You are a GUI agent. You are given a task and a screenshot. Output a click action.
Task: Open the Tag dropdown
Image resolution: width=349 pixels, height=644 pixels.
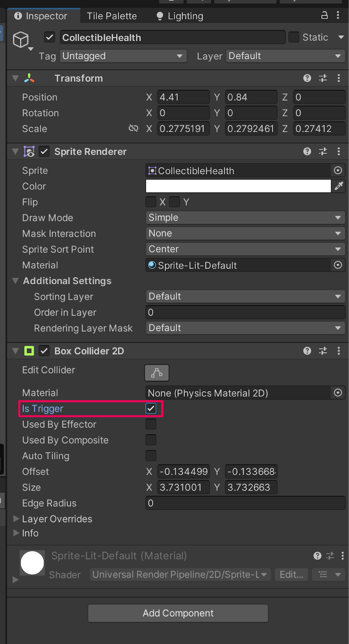(123, 56)
